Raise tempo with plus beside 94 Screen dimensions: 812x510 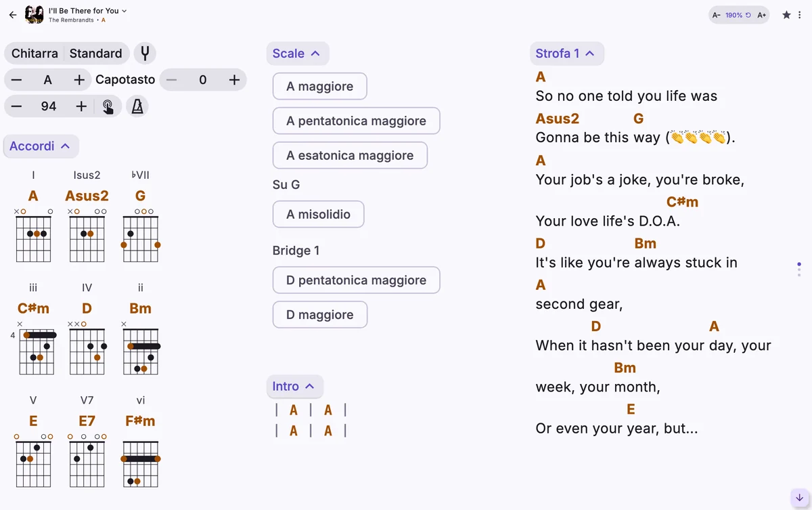click(x=81, y=106)
